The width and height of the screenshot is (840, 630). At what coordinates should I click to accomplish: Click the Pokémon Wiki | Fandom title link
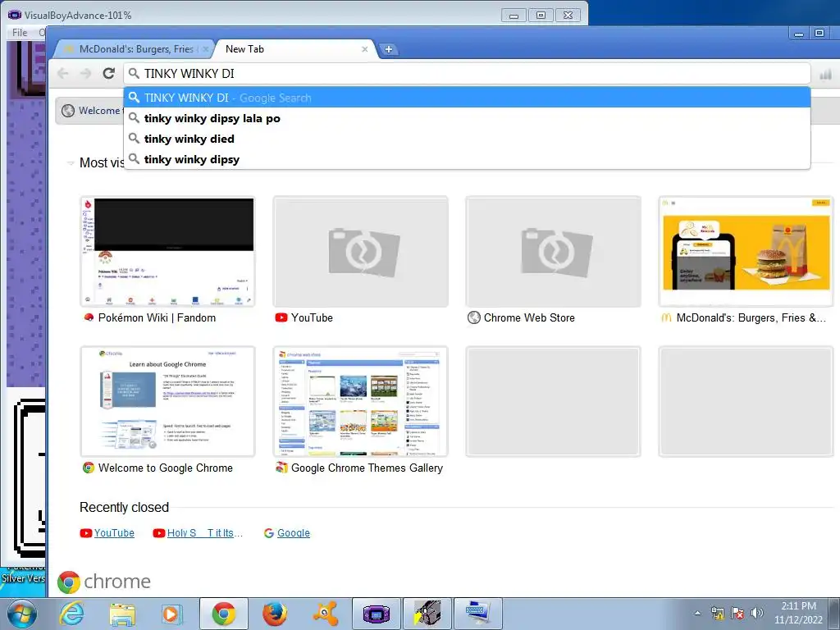pos(157,317)
